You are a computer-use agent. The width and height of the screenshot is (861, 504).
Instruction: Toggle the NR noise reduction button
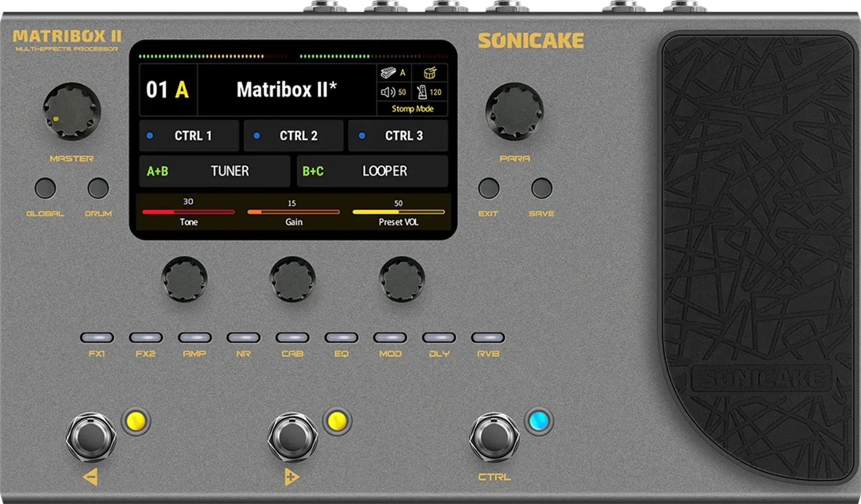pos(244,337)
